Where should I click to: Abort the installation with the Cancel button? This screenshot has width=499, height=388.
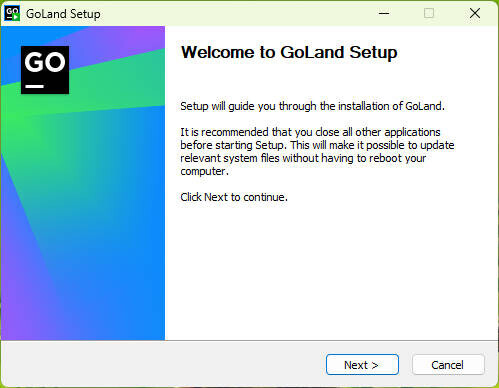click(x=448, y=365)
